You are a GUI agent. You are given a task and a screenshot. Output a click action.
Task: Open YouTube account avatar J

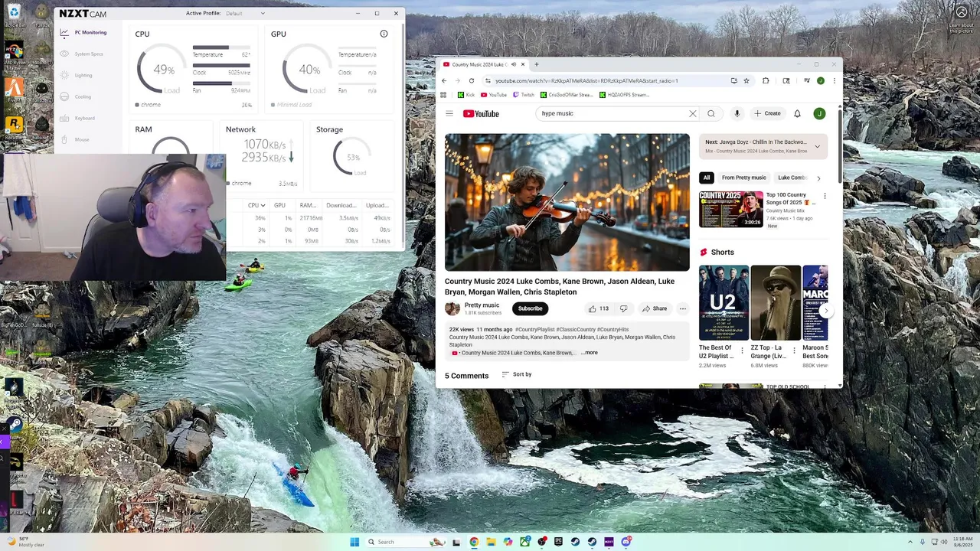pos(819,113)
